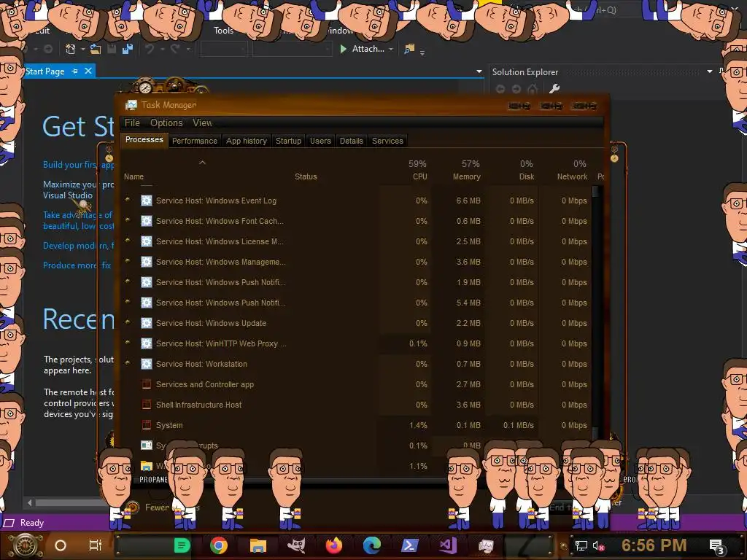Open the Options menu in Task Manager
Screen dimensions: 747x560
(x=166, y=122)
